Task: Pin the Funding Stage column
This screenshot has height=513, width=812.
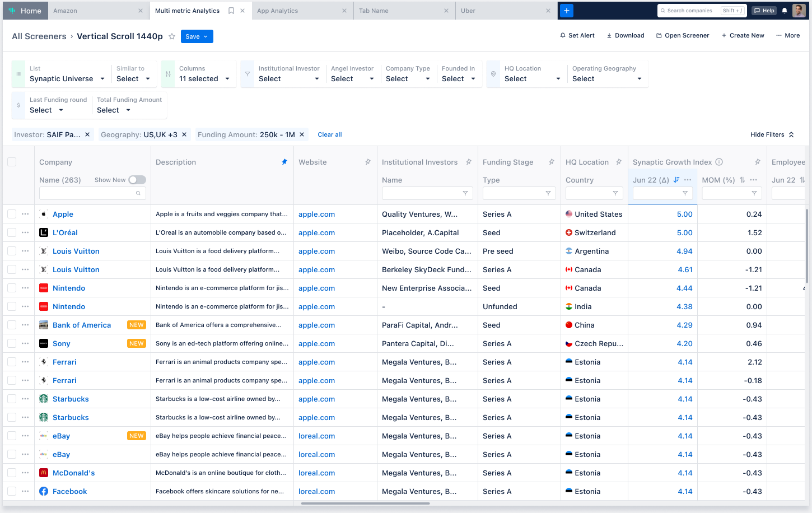Action: pos(552,162)
